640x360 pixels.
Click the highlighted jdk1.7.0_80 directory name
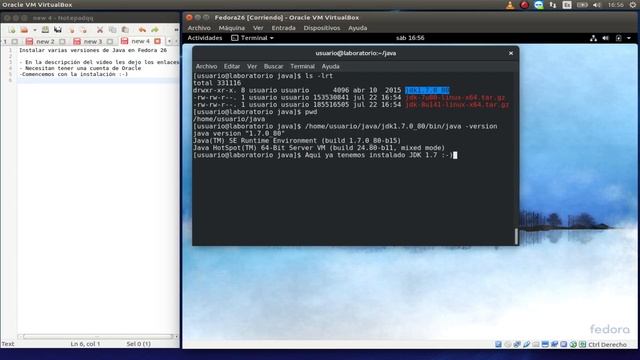(x=427, y=90)
